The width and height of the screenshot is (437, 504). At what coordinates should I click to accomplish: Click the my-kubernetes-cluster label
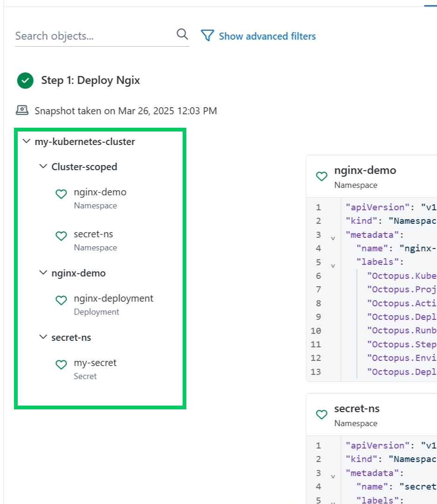[x=85, y=142]
